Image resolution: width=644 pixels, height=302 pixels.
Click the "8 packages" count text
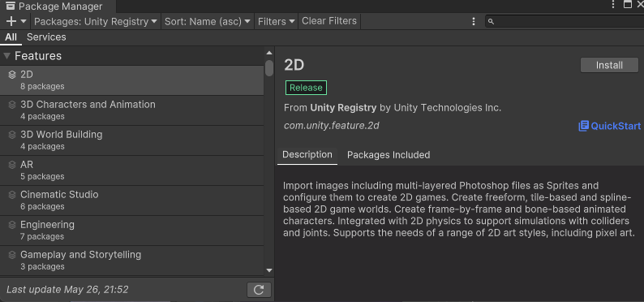(x=42, y=87)
